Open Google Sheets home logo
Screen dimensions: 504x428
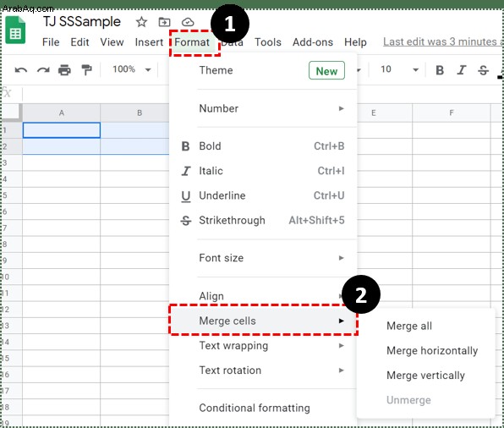point(15,30)
